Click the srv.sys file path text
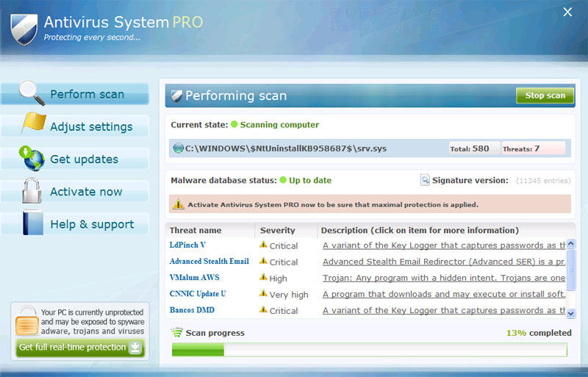Image resolution: width=588 pixels, height=377 pixels. [286, 148]
